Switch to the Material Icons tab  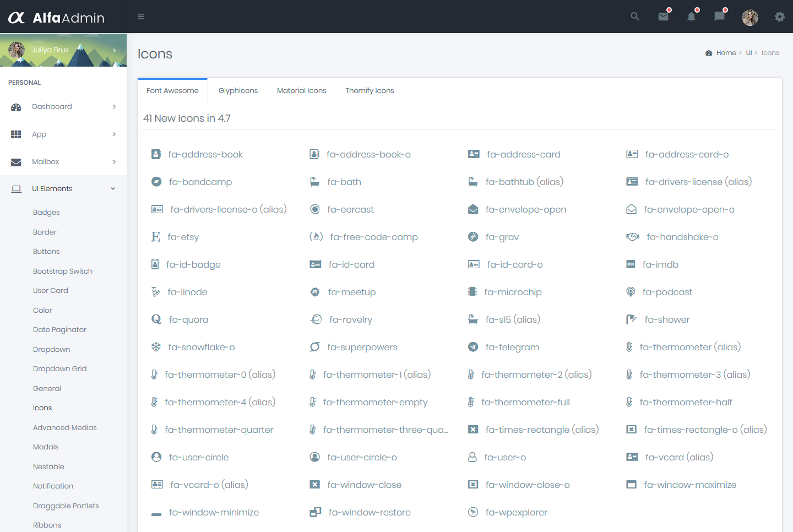click(x=302, y=90)
